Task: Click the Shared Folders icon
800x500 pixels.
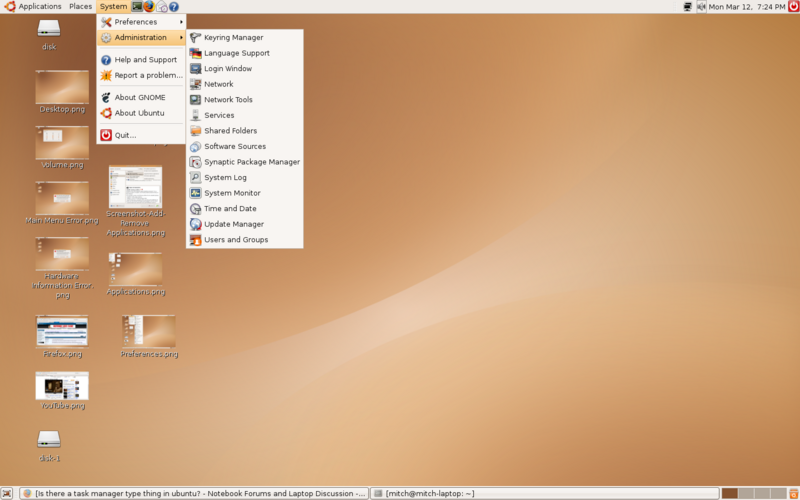Action: point(195,131)
